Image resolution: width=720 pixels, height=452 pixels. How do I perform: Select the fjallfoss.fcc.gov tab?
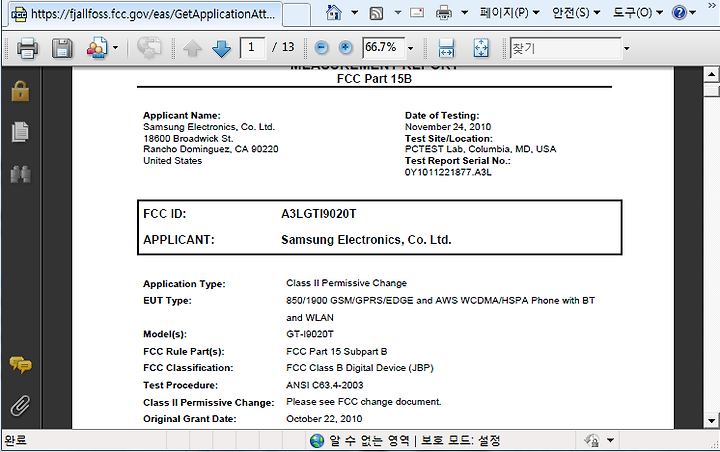[x=145, y=14]
